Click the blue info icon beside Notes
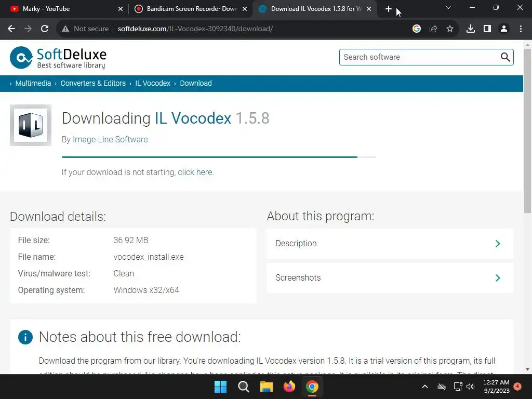 point(25,337)
